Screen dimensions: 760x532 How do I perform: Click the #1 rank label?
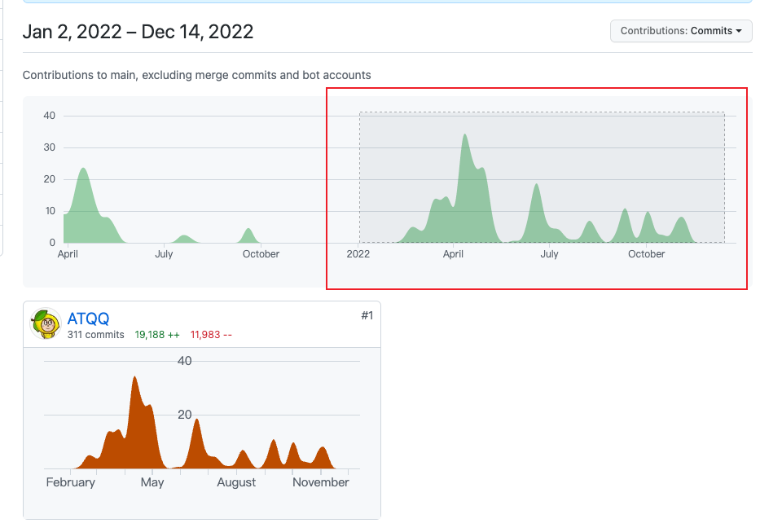click(x=367, y=316)
